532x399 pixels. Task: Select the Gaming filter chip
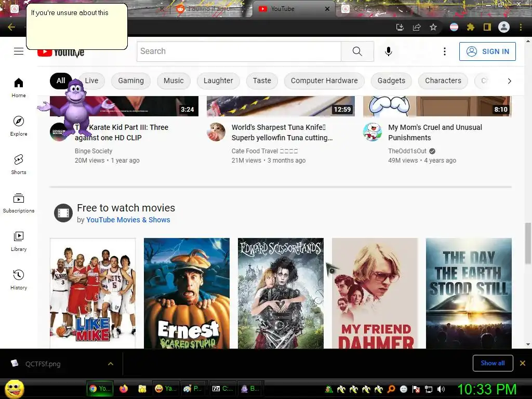coord(131,81)
